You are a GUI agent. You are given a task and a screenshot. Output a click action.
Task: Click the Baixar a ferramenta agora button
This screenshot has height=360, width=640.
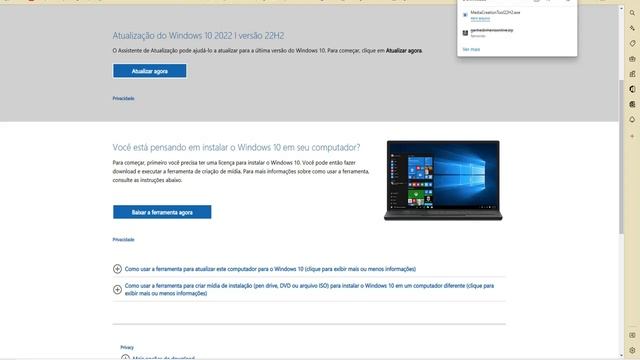[x=162, y=212]
